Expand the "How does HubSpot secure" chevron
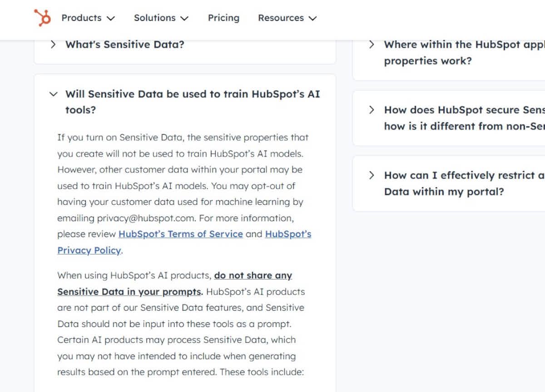Viewport: 545px width, 392px height. pos(372,110)
